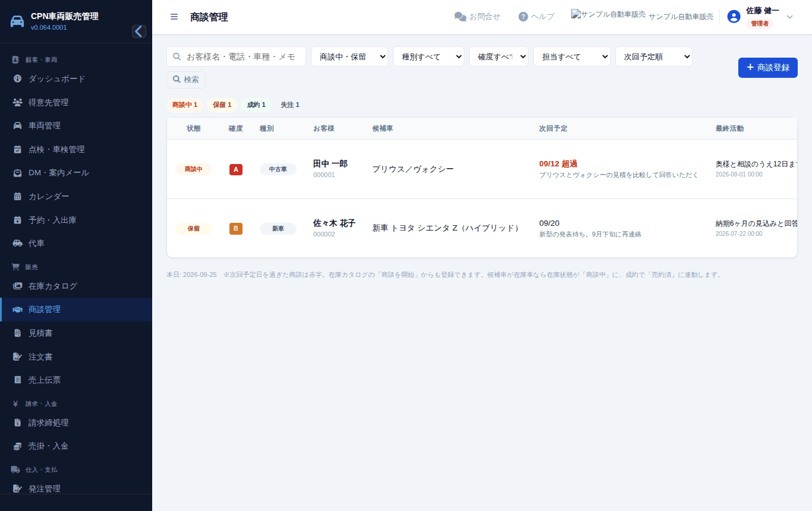Open the 担当すべて staff dropdown
The height and width of the screenshot is (511, 812).
572,56
